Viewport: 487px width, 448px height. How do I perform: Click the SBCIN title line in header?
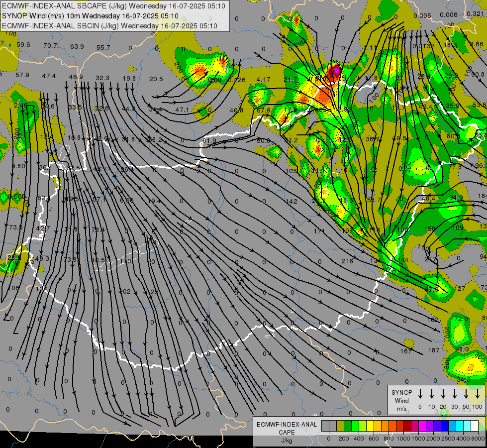109,26
